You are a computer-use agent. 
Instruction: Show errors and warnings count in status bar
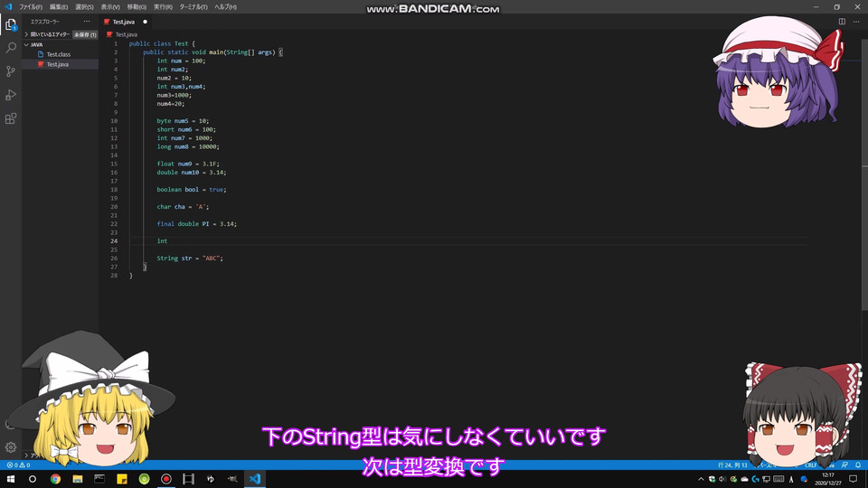click(x=18, y=465)
